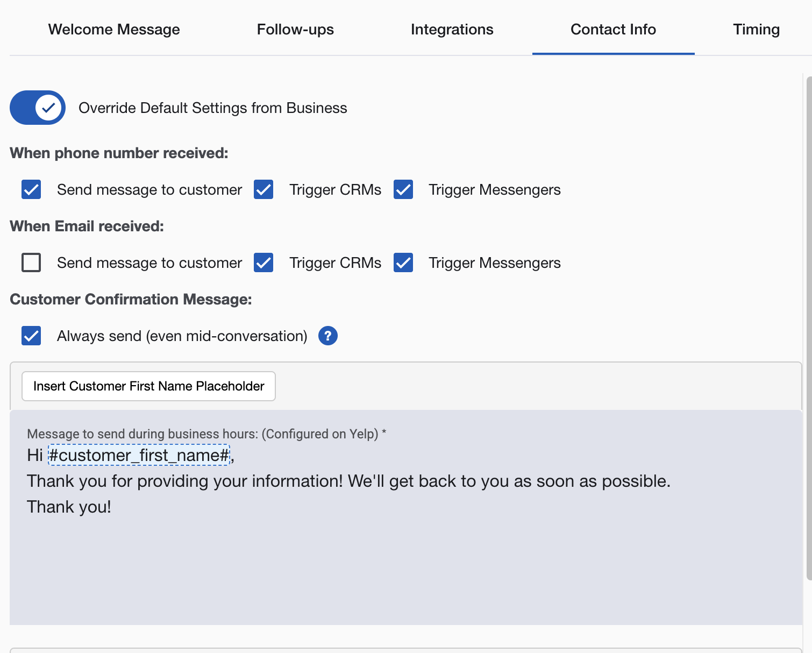Viewport: 812px width, 653px height.
Task: Select the #customer_first_name# placeholder token
Action: [x=139, y=455]
